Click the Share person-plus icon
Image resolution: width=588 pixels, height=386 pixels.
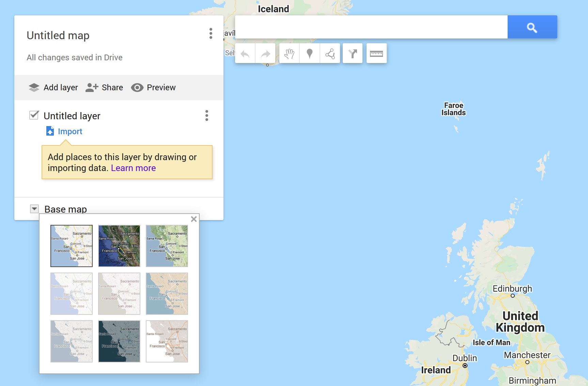pos(92,88)
